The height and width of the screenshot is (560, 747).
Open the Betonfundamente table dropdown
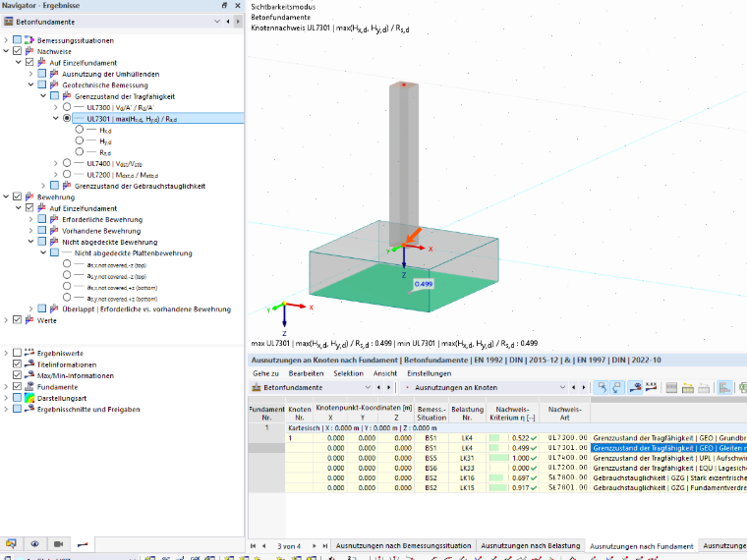click(x=368, y=388)
